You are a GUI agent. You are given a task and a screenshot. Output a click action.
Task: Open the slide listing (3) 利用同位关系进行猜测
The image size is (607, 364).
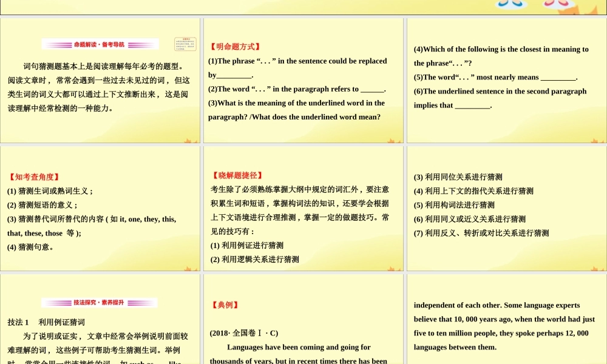[x=507, y=209]
